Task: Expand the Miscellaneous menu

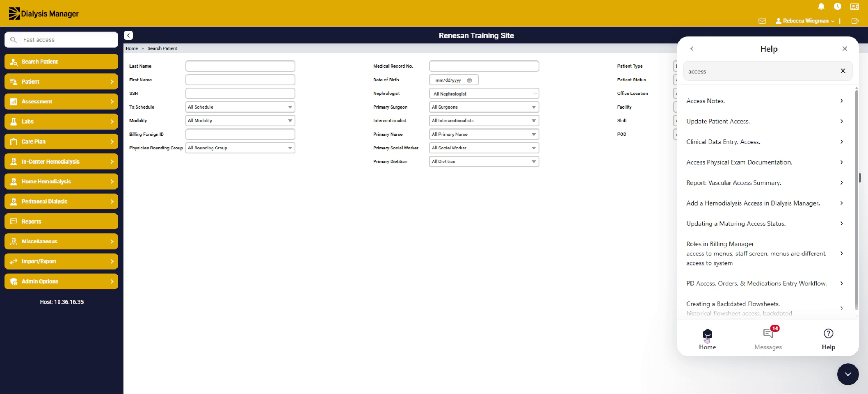Action: 61,241
